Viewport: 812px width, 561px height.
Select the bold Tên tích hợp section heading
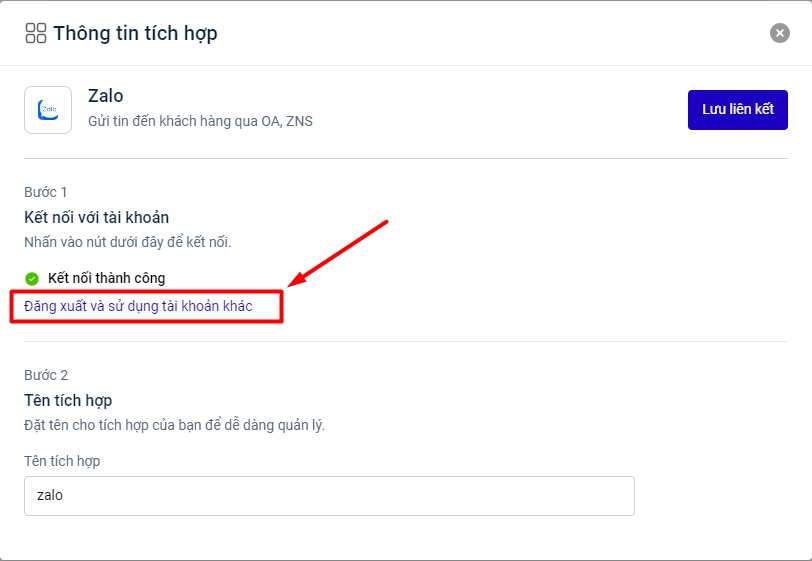[68, 400]
